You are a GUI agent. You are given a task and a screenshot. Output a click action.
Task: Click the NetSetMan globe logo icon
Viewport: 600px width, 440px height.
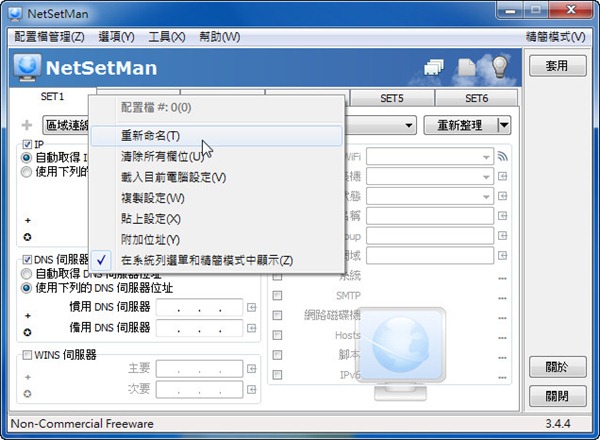pyautogui.click(x=27, y=67)
